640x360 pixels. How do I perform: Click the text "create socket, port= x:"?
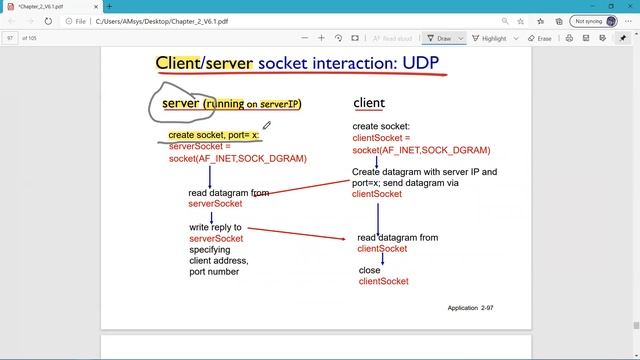point(213,135)
